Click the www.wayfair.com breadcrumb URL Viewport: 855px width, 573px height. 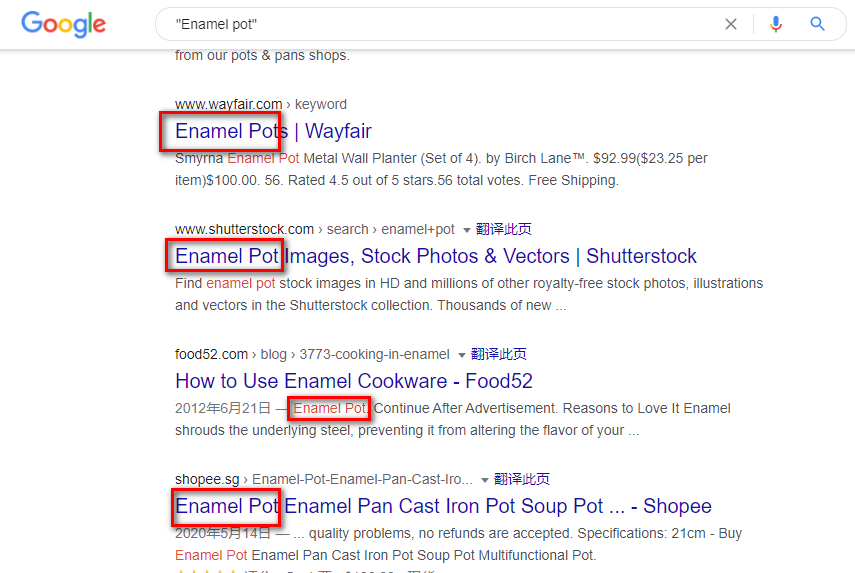click(261, 104)
